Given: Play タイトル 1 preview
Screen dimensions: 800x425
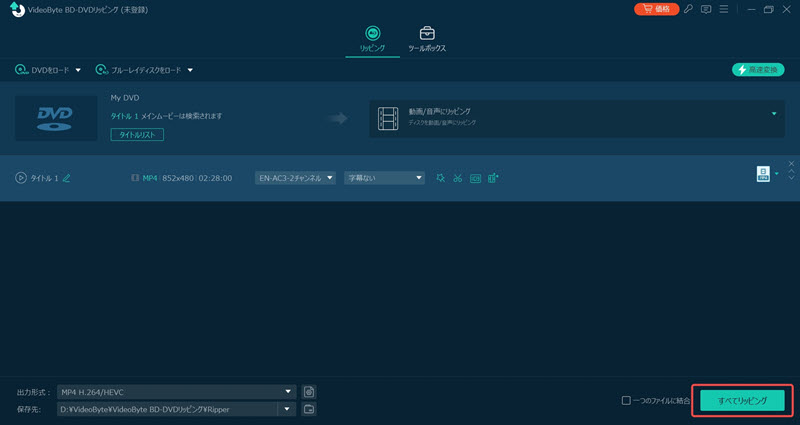Looking at the screenshot, I should coord(20,178).
